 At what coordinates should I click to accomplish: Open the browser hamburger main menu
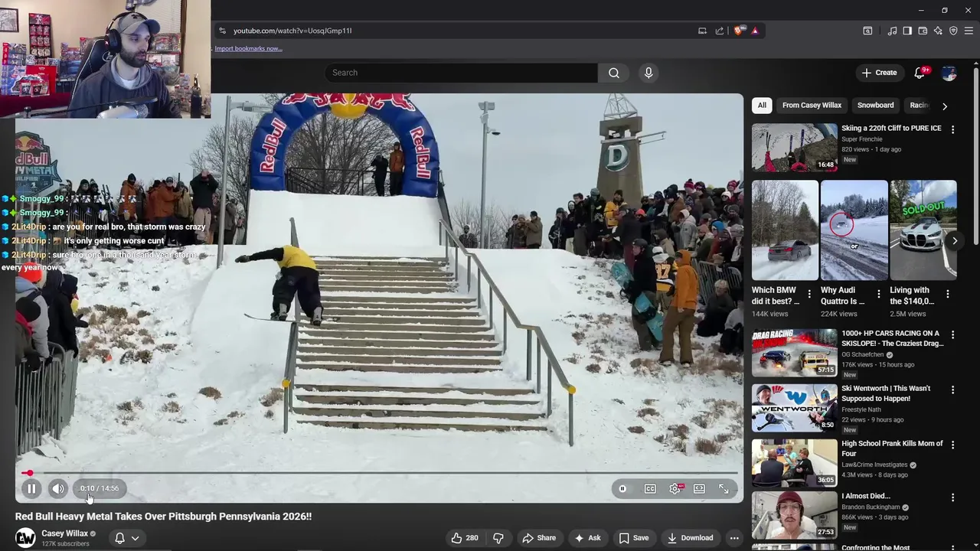pyautogui.click(x=969, y=31)
